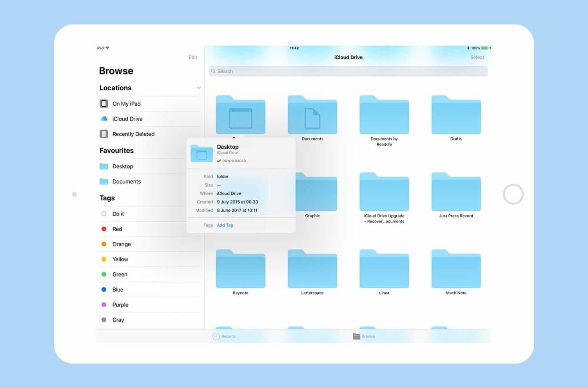Tap the iCloud Drive navigation title
The image size is (588, 388).
[x=348, y=57]
